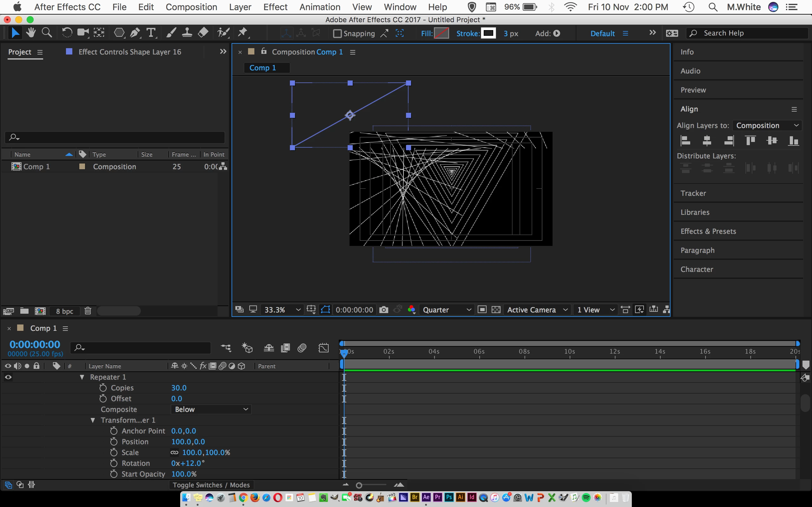This screenshot has width=812, height=507.
Task: Click the Stroke color swatch
Action: [488, 33]
